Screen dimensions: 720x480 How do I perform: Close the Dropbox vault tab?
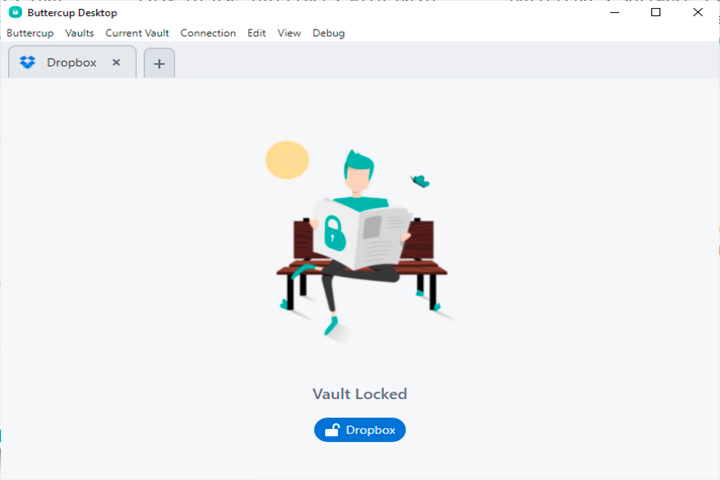116,62
